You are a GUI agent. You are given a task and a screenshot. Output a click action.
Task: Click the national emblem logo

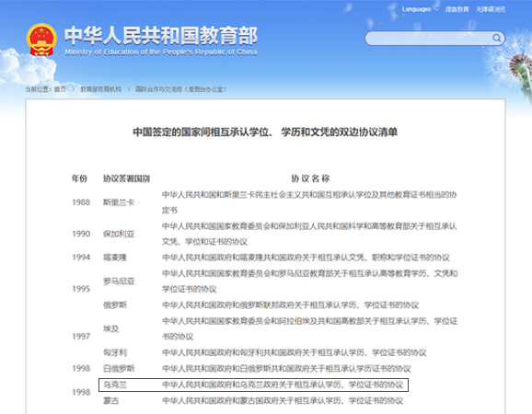(x=41, y=40)
